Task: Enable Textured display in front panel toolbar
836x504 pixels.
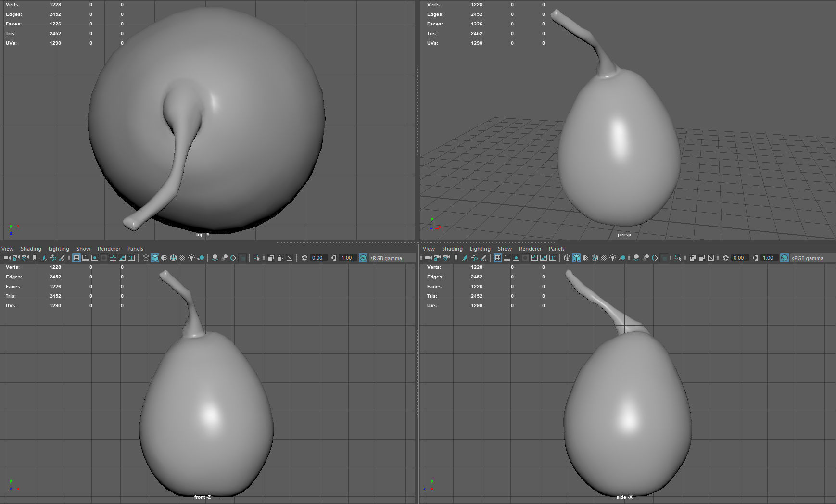Action: [x=182, y=258]
